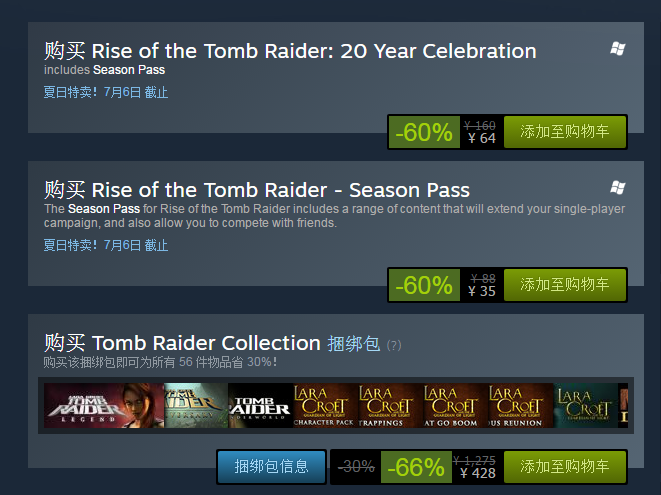The image size is (661, 495).
Task: Add Season Pass to cart
Action: tap(565, 285)
